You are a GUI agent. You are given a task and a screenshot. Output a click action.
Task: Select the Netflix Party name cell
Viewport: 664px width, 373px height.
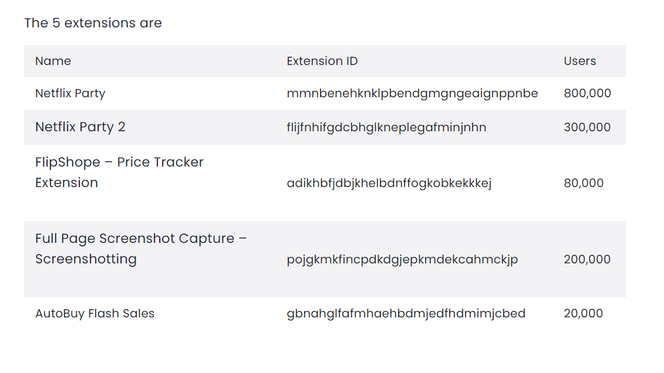point(70,94)
